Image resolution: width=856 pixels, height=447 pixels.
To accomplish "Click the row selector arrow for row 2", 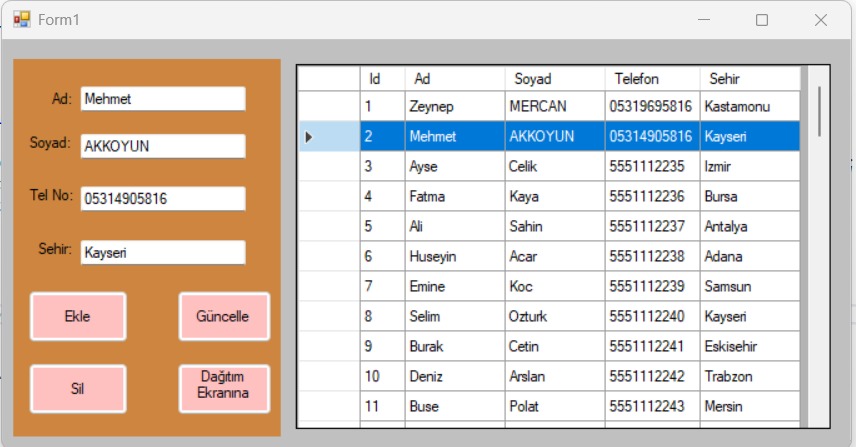I will pos(308,136).
